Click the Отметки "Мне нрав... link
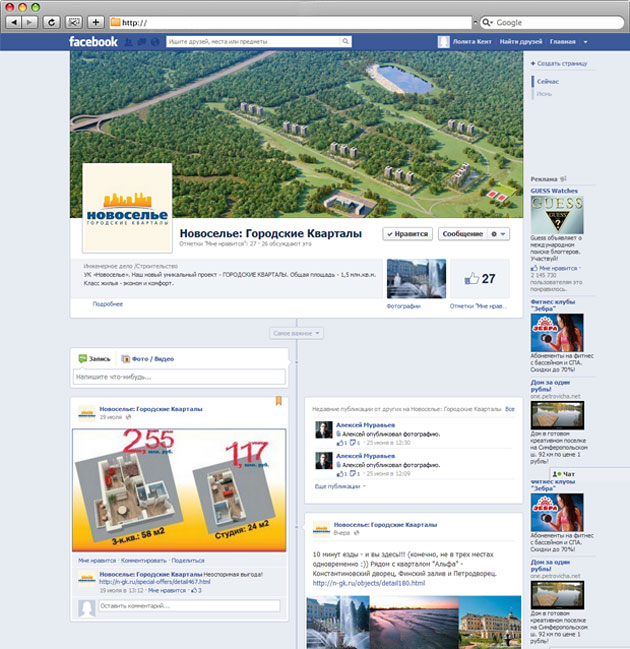Image resolution: width=630 pixels, height=649 pixels. (479, 306)
